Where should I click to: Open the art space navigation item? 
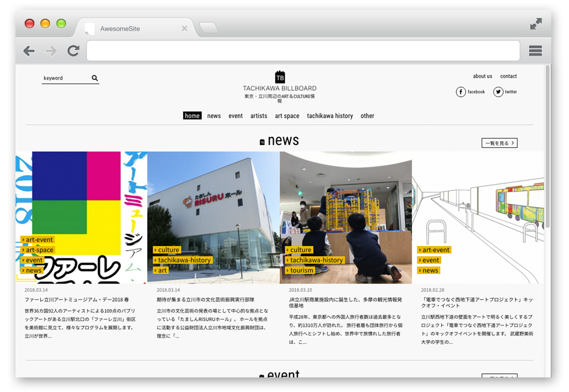pos(287,116)
